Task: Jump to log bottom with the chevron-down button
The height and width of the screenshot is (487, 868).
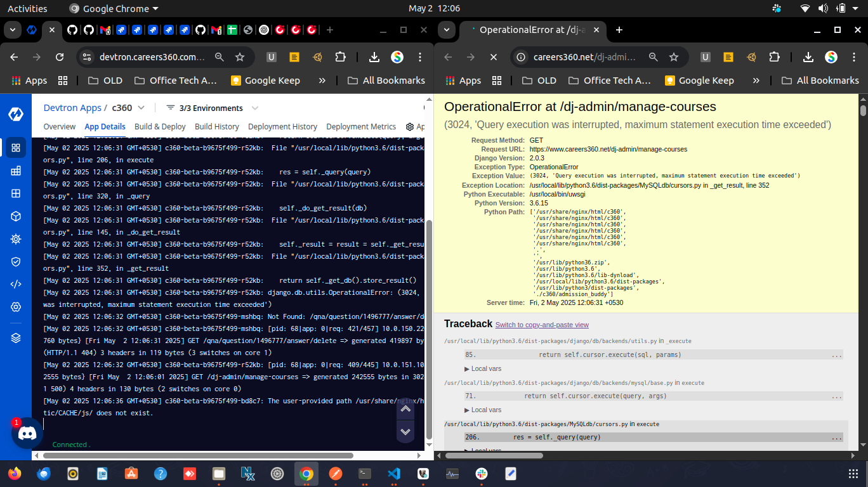Action: tap(406, 432)
